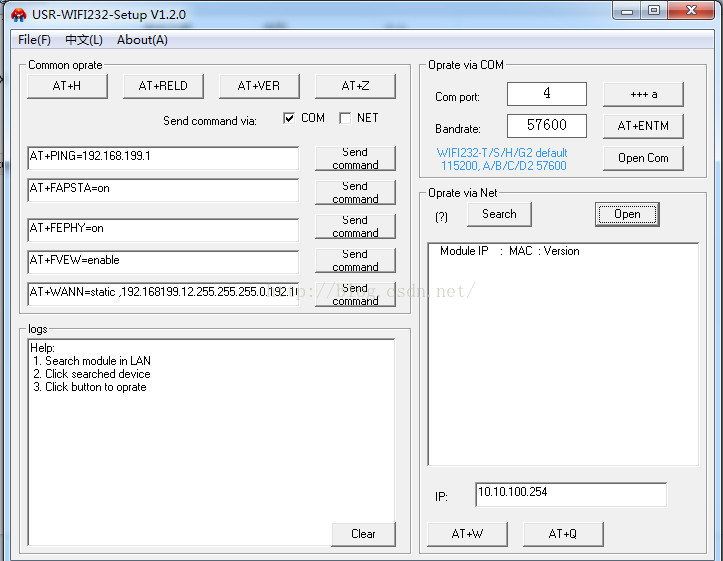723x561 pixels.
Task: Focus the IP field with 10.10.100.254
Action: (571, 495)
